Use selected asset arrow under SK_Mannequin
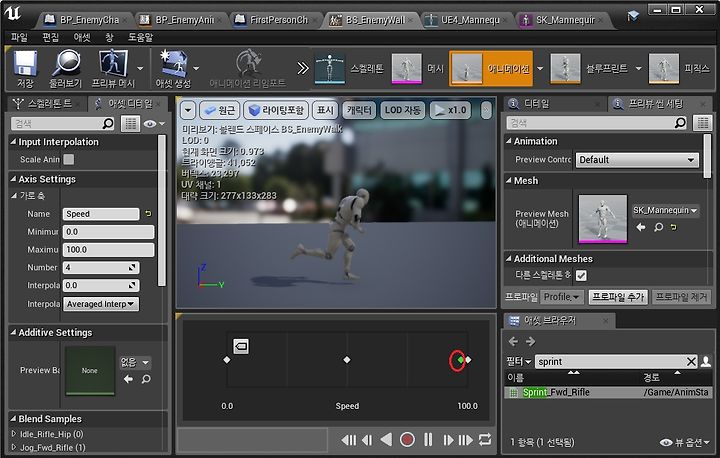 [641, 227]
